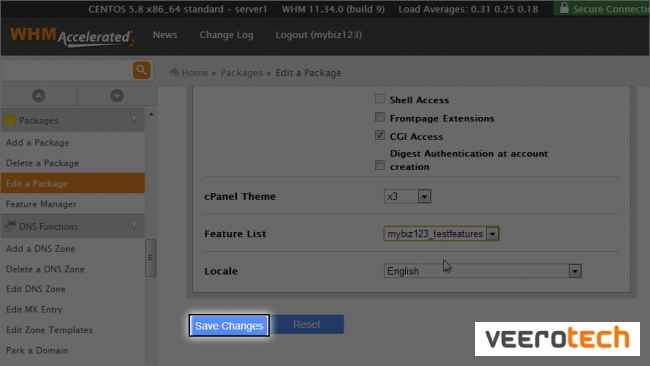Open the cPanel Theme dropdown

(x=407, y=196)
